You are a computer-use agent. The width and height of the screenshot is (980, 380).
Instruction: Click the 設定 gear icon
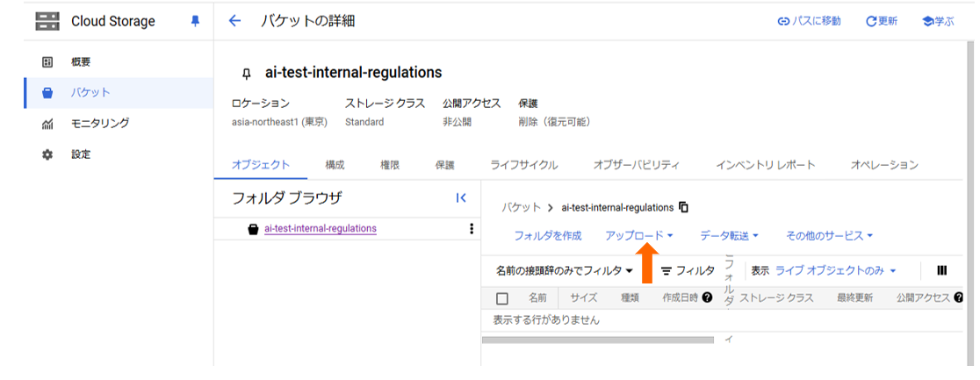[47, 154]
